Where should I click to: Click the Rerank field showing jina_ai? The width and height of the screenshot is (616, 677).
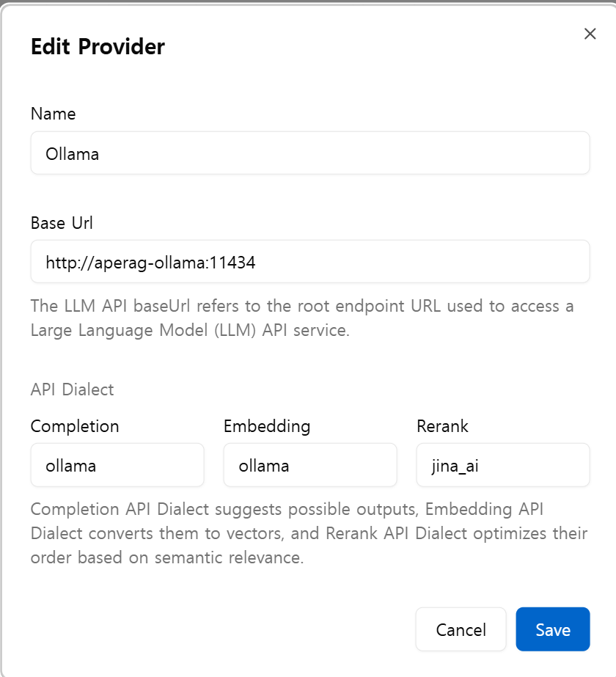(503, 465)
